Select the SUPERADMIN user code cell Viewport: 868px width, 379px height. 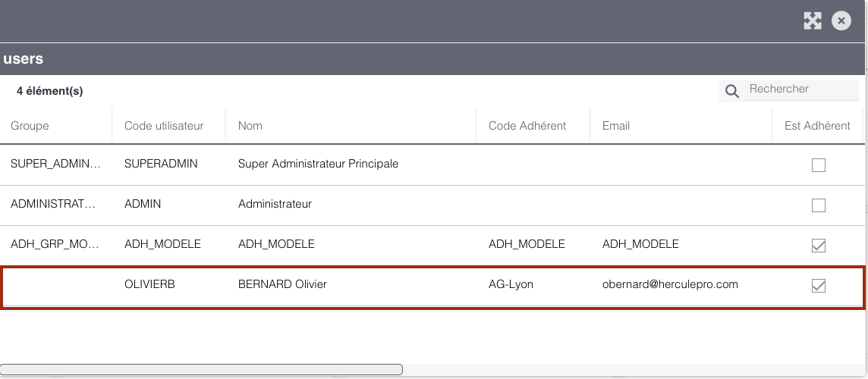[161, 164]
